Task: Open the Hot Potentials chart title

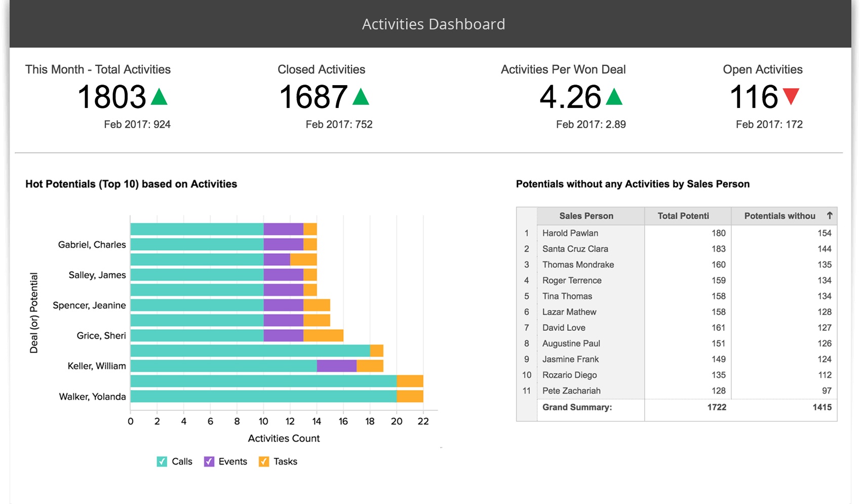Action: [131, 184]
